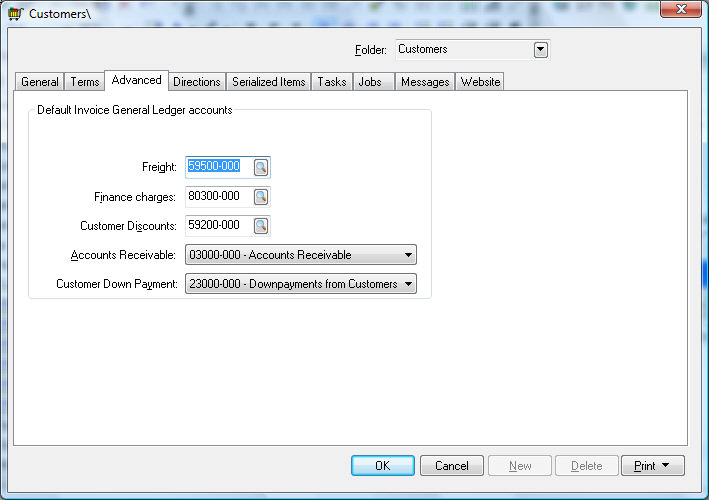709x500 pixels.
Task: Open the Tasks tab
Action: [x=331, y=82]
